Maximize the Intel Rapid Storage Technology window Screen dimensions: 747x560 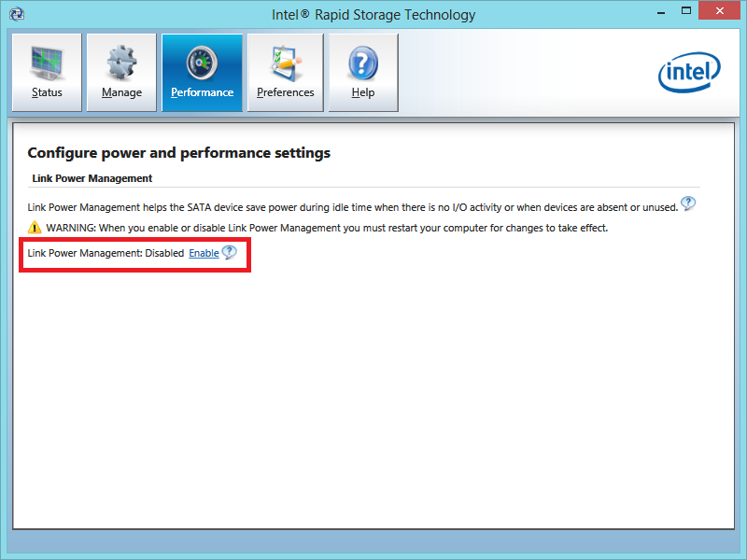pyautogui.click(x=686, y=10)
